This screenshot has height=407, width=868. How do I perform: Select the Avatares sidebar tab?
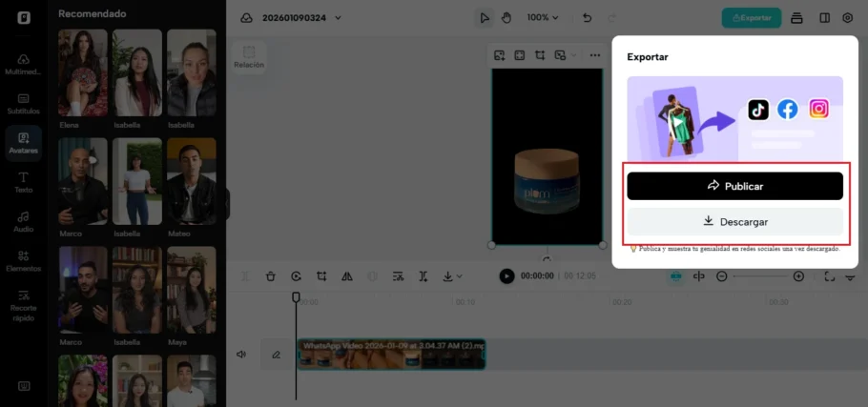pyautogui.click(x=23, y=143)
